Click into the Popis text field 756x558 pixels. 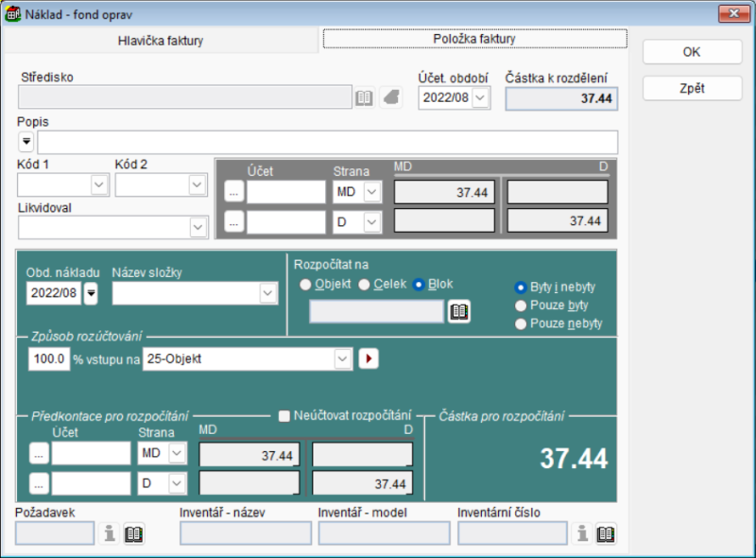pos(327,143)
